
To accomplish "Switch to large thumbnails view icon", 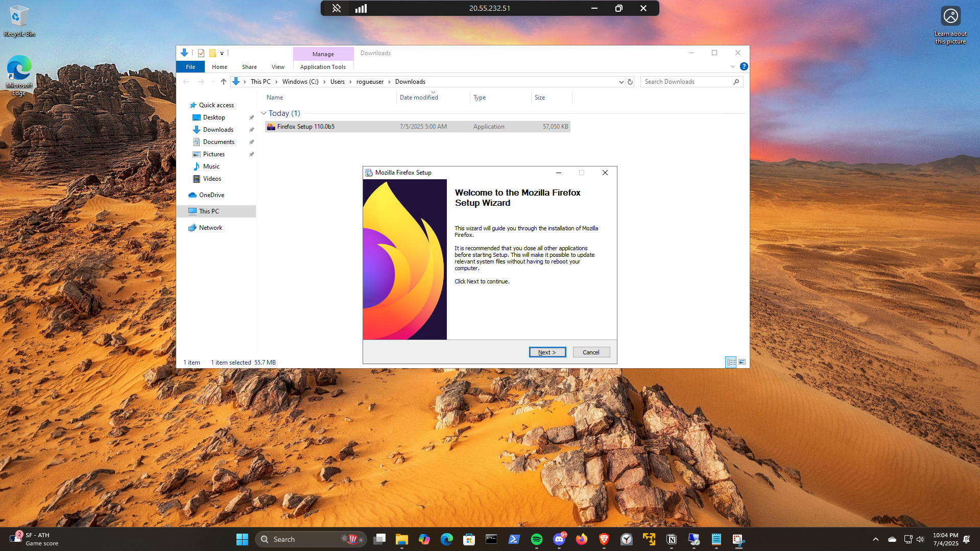I will point(742,362).
